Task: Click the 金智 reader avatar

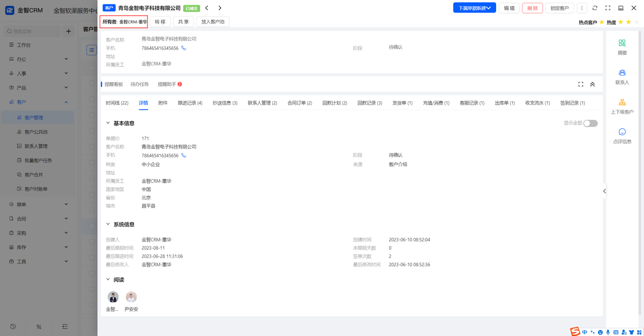Action: tap(113, 297)
